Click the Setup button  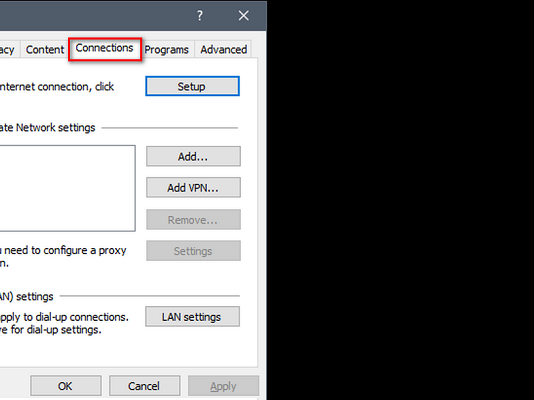coord(192,86)
